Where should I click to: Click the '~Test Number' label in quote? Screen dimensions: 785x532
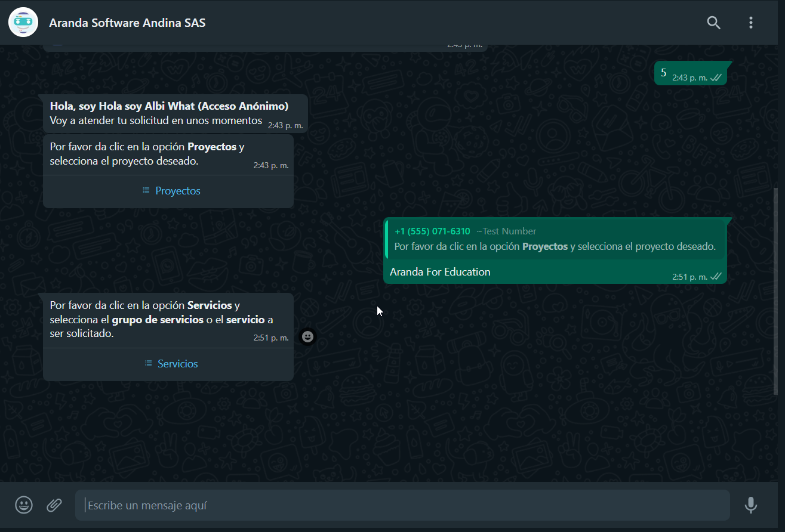506,231
